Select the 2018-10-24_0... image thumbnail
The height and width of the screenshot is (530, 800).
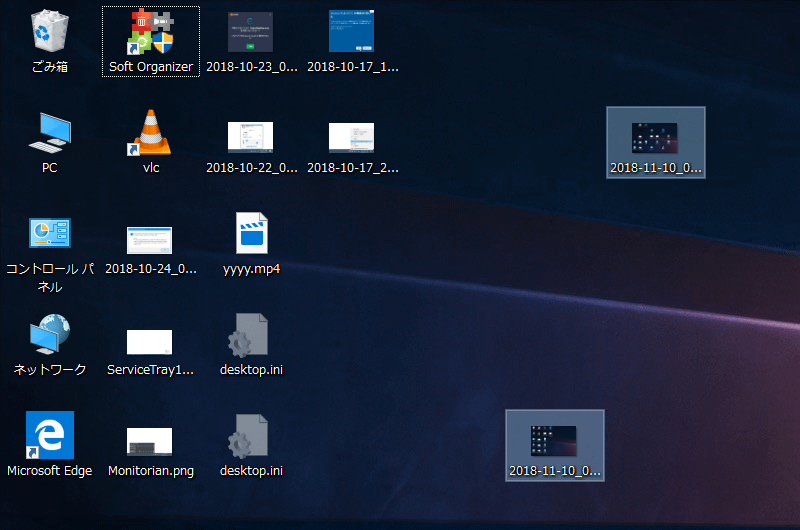click(x=149, y=240)
